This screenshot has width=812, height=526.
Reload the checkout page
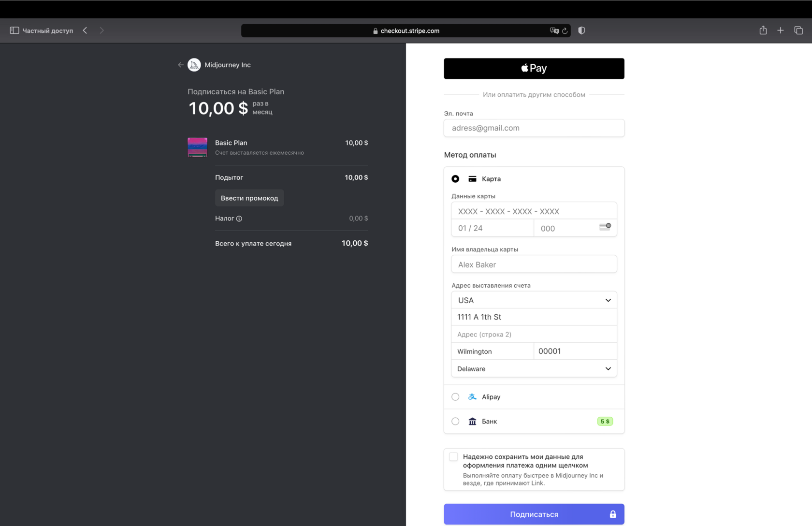click(x=565, y=31)
